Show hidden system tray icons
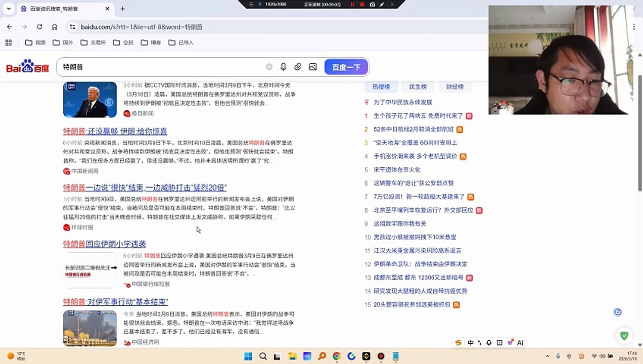This screenshot has height=364, width=643. click(547, 356)
